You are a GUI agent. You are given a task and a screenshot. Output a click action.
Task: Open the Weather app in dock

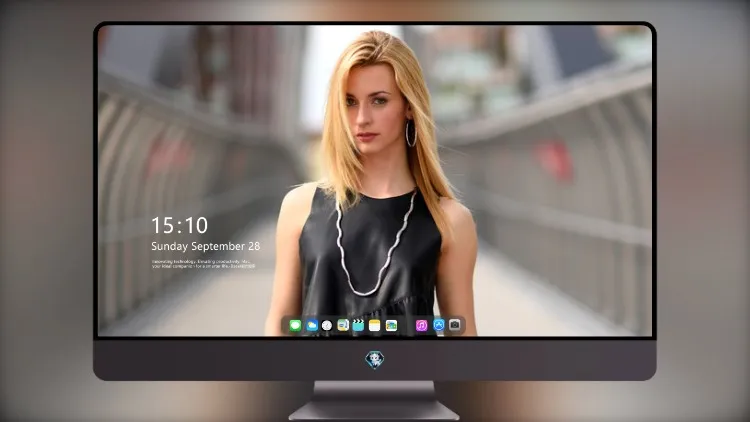point(312,325)
